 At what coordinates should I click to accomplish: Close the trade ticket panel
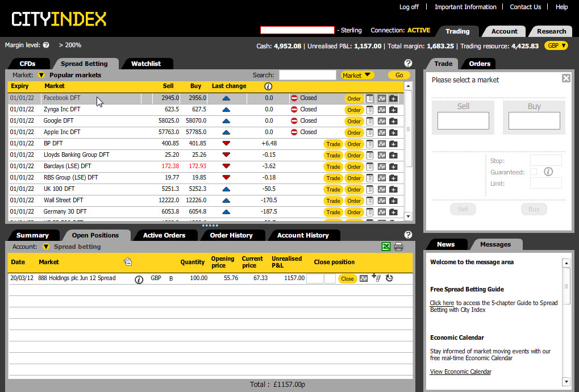pos(566,78)
